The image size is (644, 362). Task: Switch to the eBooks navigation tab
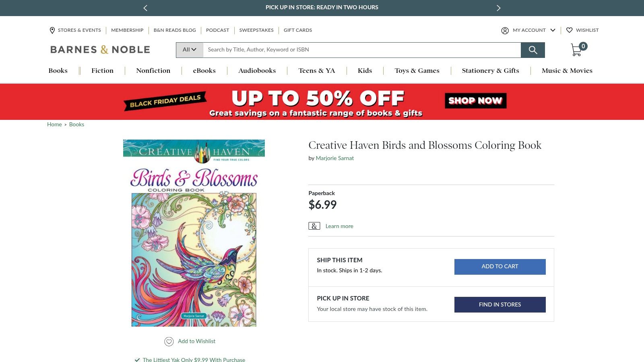coord(204,70)
